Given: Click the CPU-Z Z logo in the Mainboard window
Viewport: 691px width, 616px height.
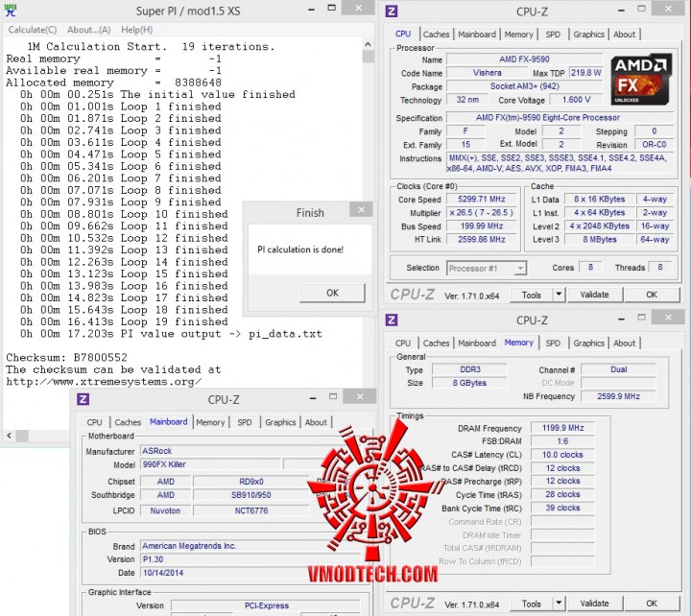Looking at the screenshot, I should (x=83, y=399).
